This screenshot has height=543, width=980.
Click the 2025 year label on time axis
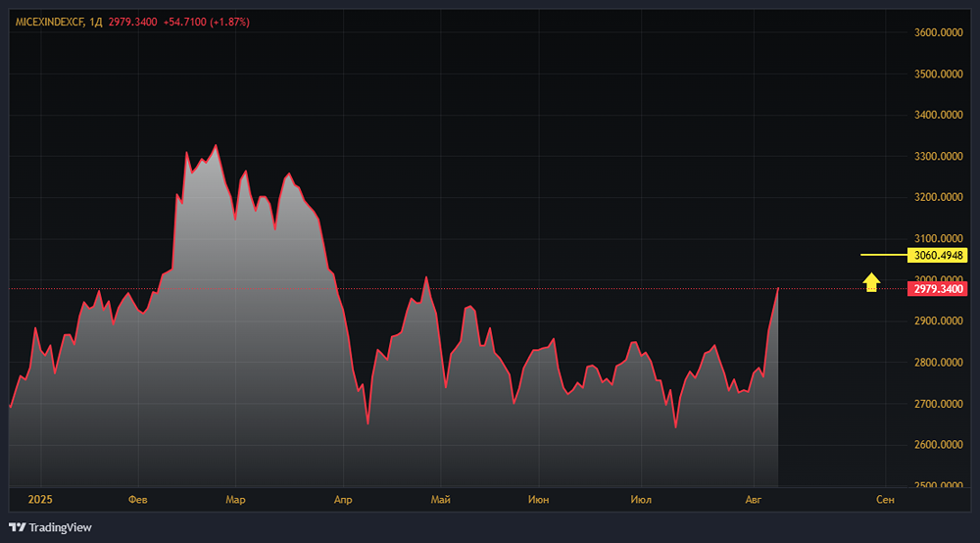pyautogui.click(x=40, y=499)
